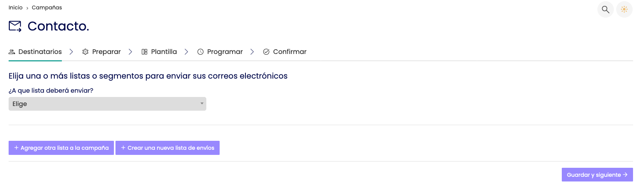The height and width of the screenshot is (185, 644).
Task: Click Agregar otra lista a la campaña
Action: click(61, 148)
